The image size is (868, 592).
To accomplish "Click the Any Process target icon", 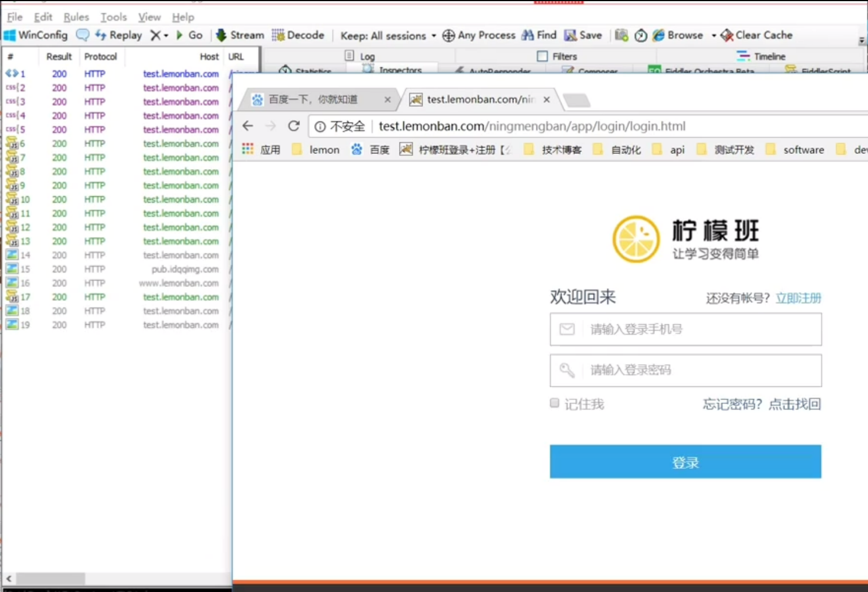I will pos(448,35).
